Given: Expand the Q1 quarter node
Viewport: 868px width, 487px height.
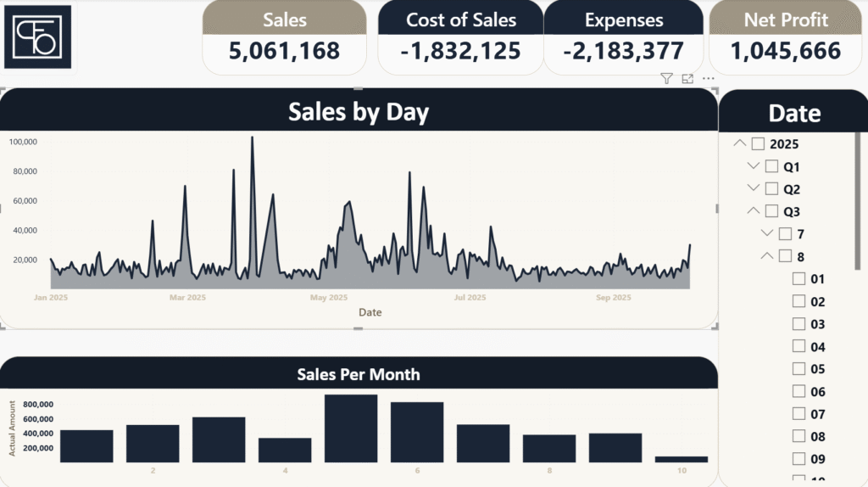Looking at the screenshot, I should [752, 166].
